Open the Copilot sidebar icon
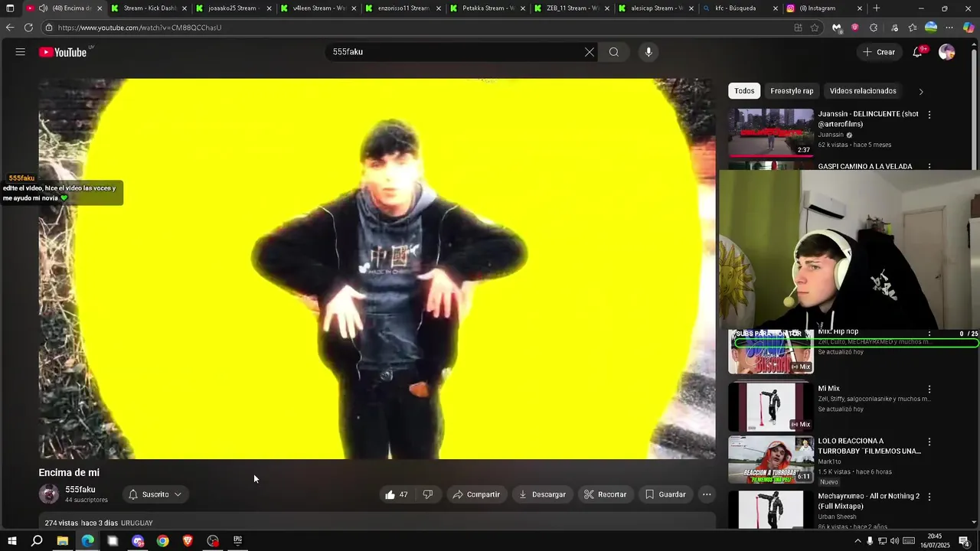The image size is (980, 551). click(969, 28)
